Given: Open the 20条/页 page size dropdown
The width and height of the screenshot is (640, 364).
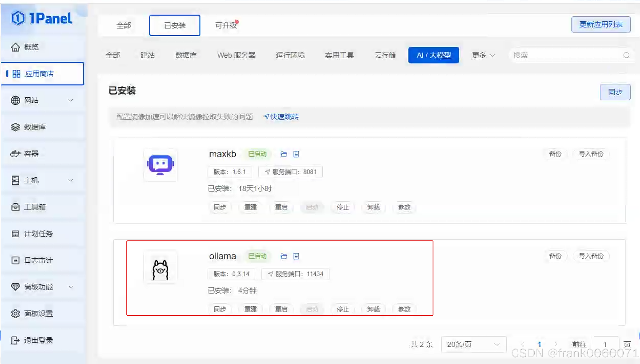Looking at the screenshot, I should (x=473, y=344).
